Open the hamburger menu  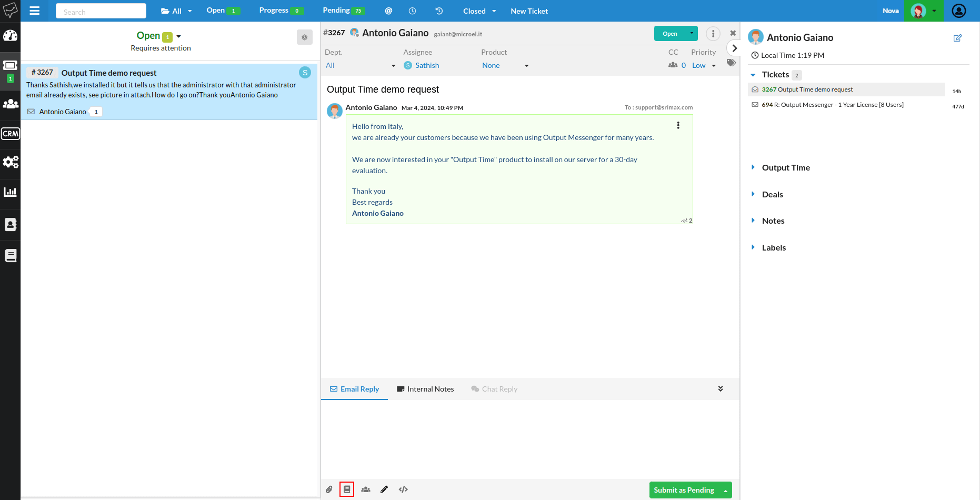click(35, 11)
